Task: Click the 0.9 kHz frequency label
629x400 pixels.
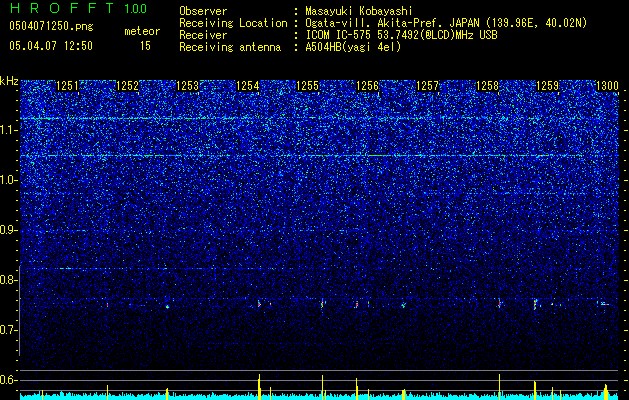Action: tap(9, 230)
